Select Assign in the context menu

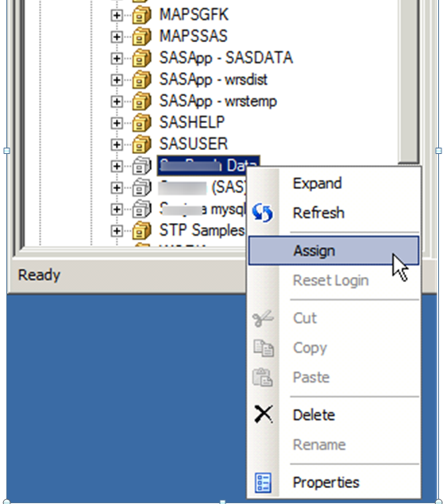coord(333,251)
